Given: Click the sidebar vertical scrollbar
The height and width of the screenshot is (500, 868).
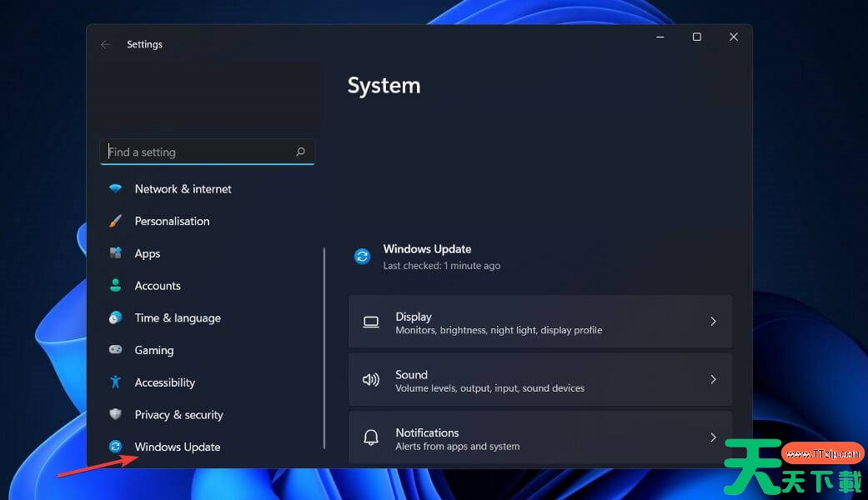Looking at the screenshot, I should tap(324, 348).
